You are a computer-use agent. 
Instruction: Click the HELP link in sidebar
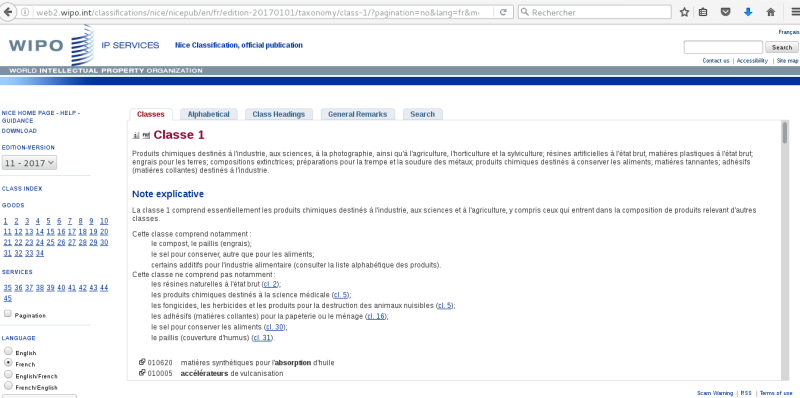pos(68,113)
